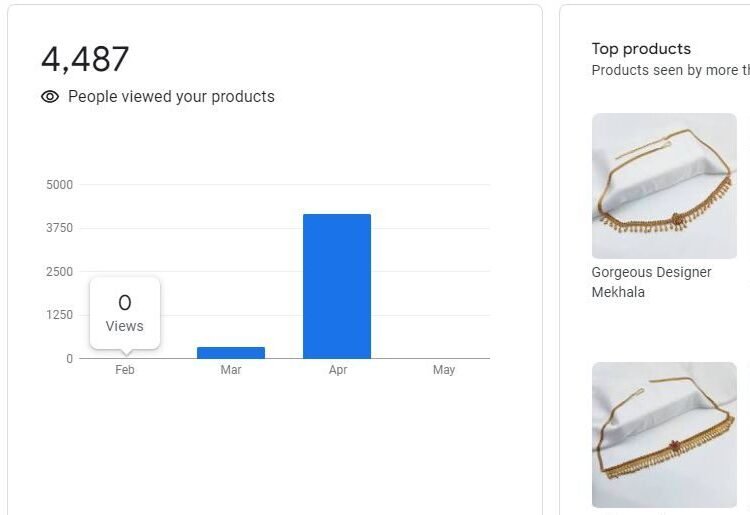This screenshot has width=750, height=515.
Task: Click the Feb label on chart axis
Action: coord(125,370)
